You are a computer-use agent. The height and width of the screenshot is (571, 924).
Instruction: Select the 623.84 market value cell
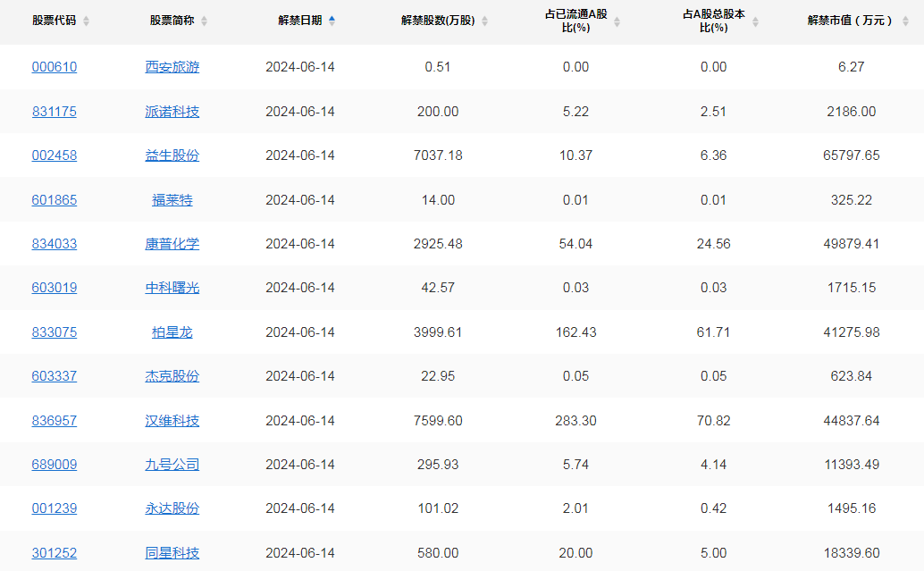pyautogui.click(x=852, y=376)
